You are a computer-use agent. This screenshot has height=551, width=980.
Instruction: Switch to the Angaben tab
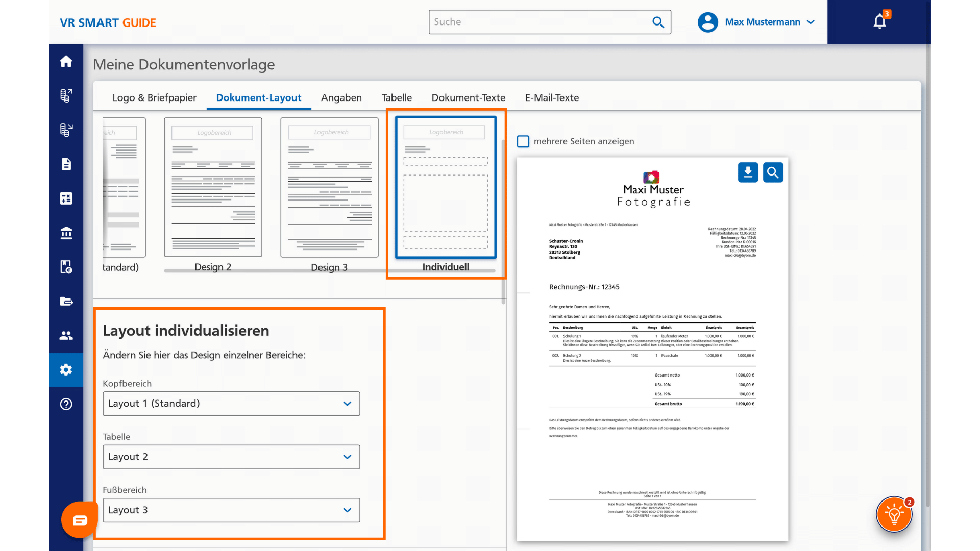(341, 97)
